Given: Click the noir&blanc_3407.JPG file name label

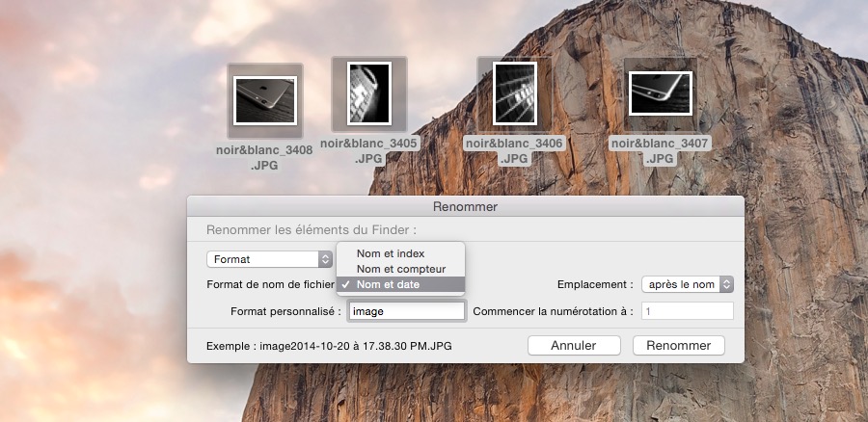Looking at the screenshot, I should coord(660,151).
